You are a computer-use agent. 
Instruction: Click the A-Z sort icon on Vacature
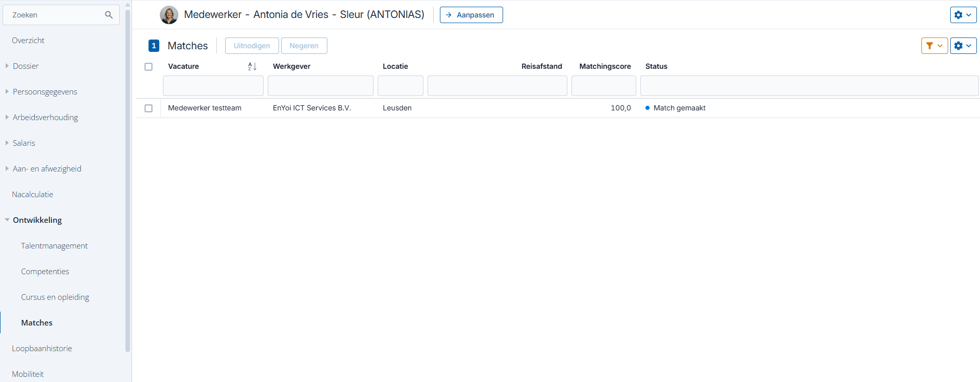click(x=252, y=66)
